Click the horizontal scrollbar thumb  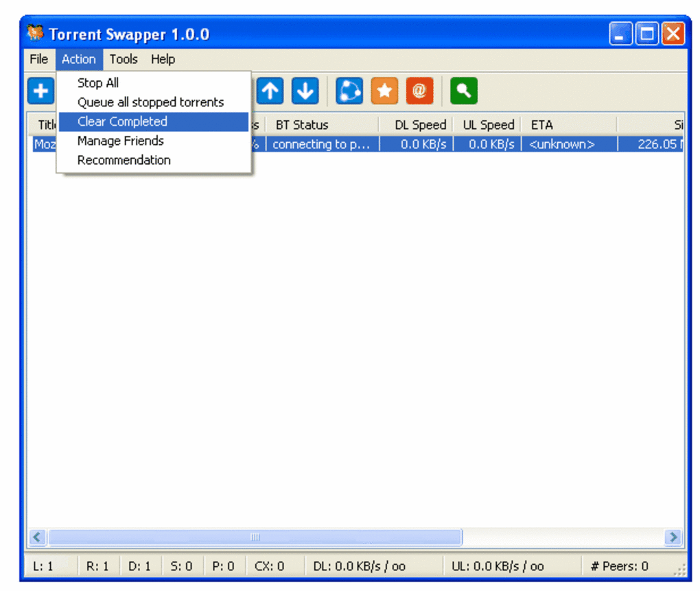pos(255,537)
